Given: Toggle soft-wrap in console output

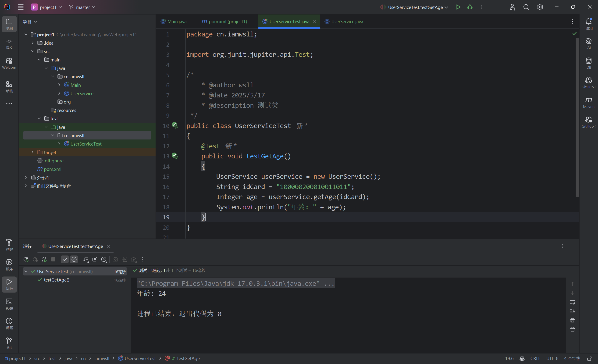Looking at the screenshot, I should coord(572,302).
